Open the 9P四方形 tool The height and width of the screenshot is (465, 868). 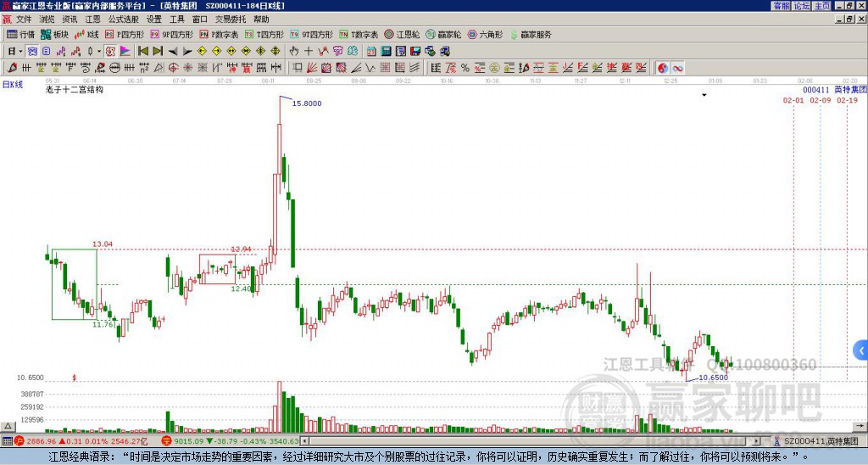coord(171,34)
